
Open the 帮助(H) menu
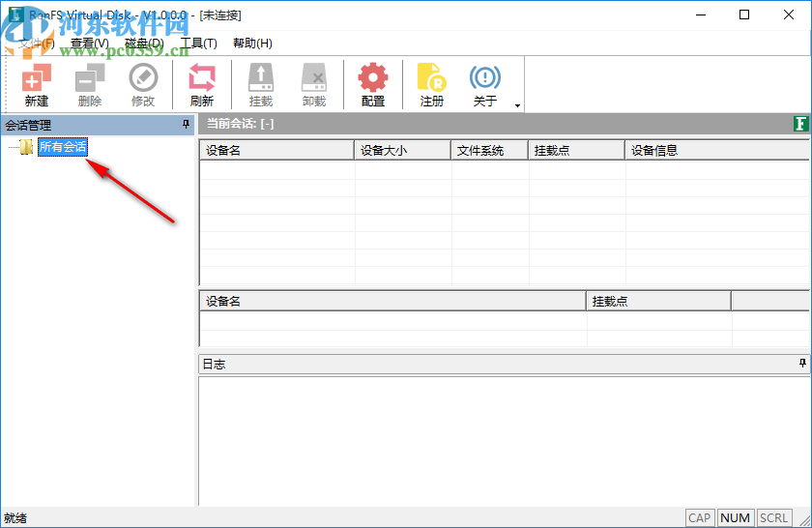pyautogui.click(x=252, y=43)
